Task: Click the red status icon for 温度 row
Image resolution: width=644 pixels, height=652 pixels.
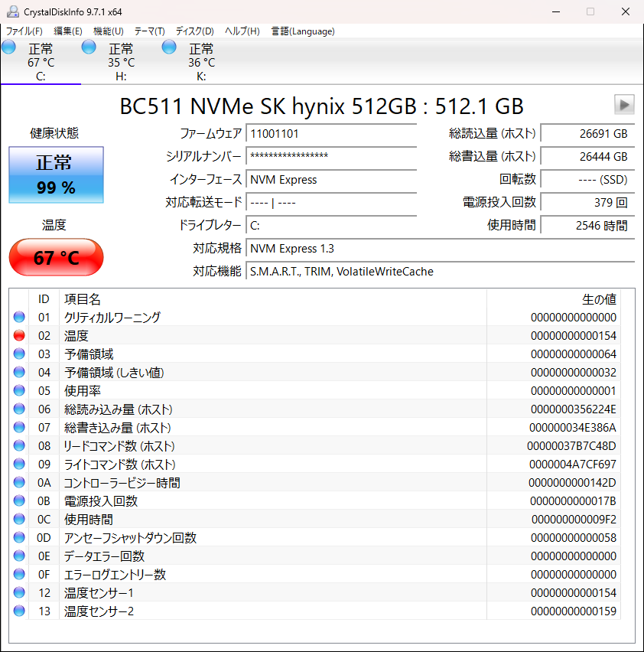Action: [19, 335]
